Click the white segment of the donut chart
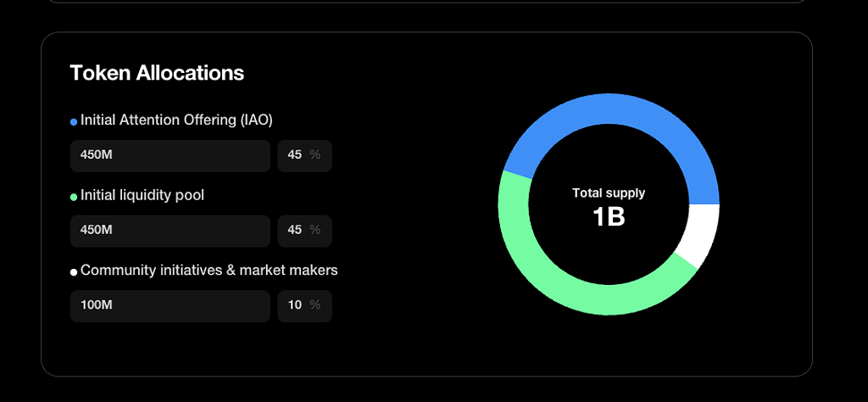The width and height of the screenshot is (868, 402). 701,234
